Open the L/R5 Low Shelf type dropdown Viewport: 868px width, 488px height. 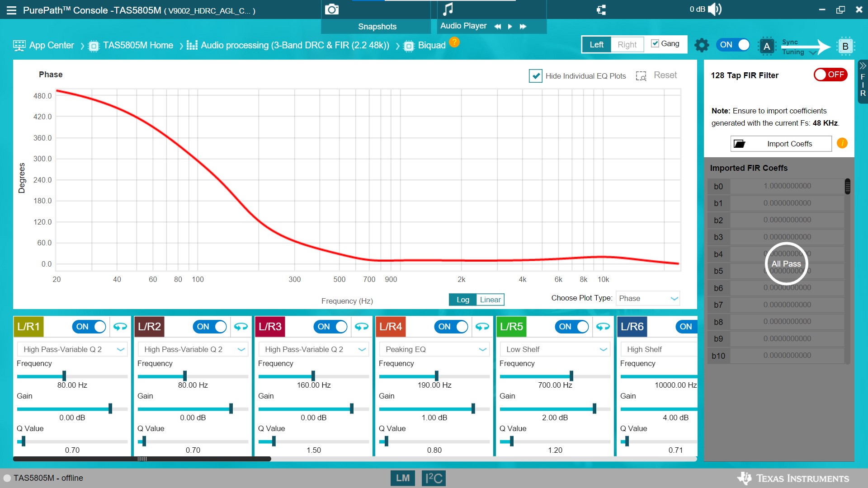(554, 349)
